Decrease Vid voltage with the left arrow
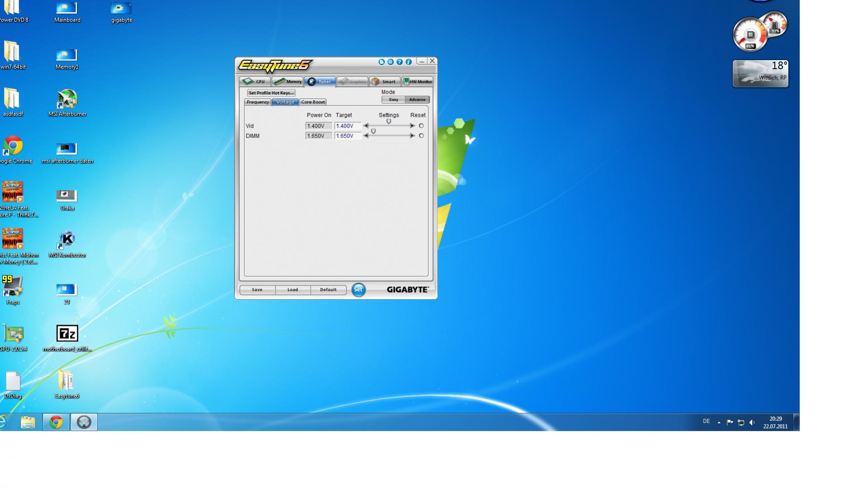This screenshot has height=488, width=868. click(x=366, y=126)
